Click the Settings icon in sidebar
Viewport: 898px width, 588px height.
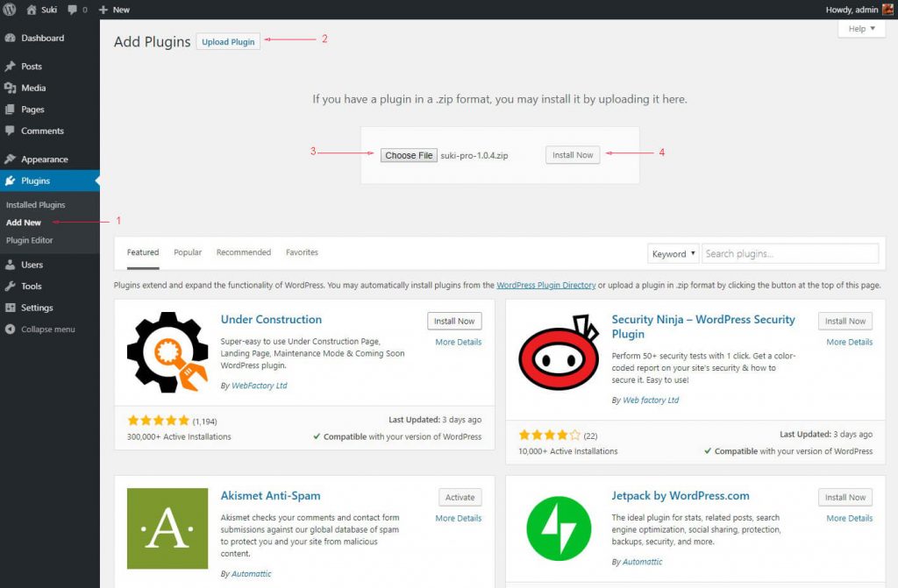coord(10,308)
